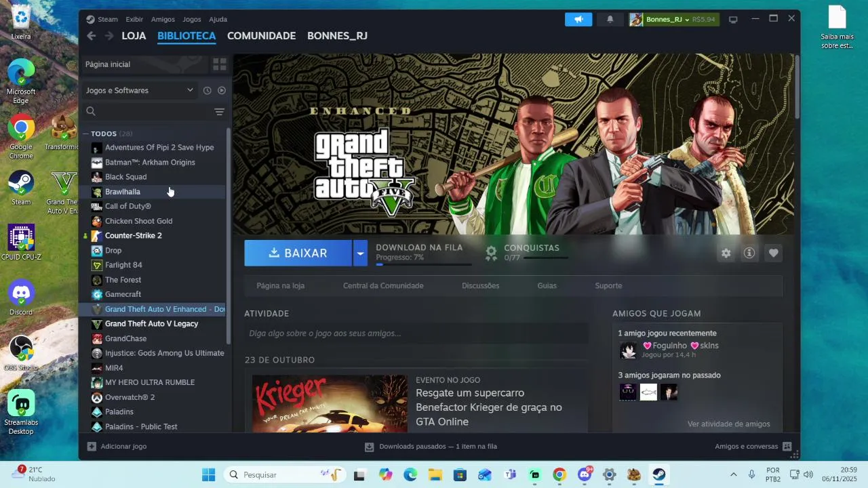Open advanced filter options icon

click(219, 112)
